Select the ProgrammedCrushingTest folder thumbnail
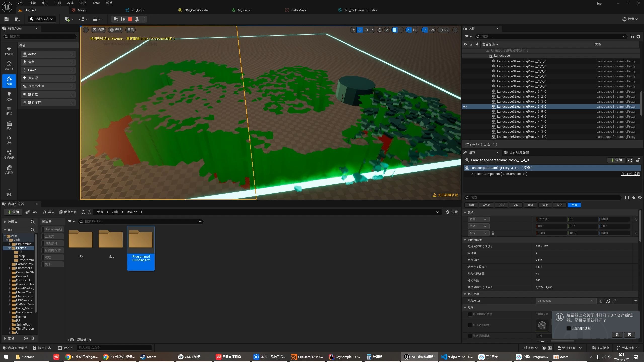This screenshot has height=362, width=644. 141,248
